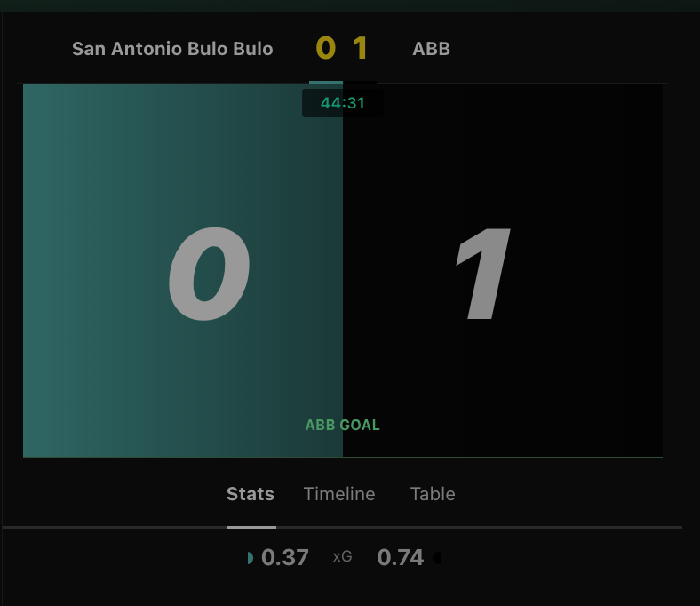Select the home xG value 0.37
The height and width of the screenshot is (606, 700).
(x=285, y=557)
